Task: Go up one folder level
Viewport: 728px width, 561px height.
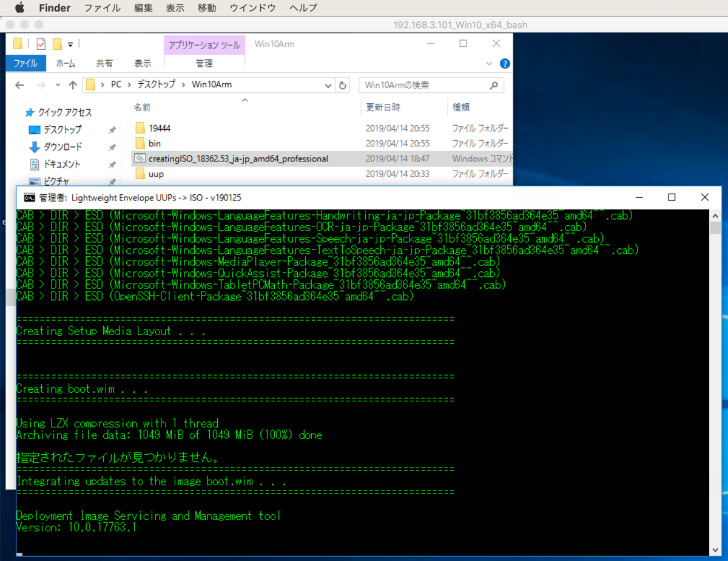Action: tap(72, 85)
